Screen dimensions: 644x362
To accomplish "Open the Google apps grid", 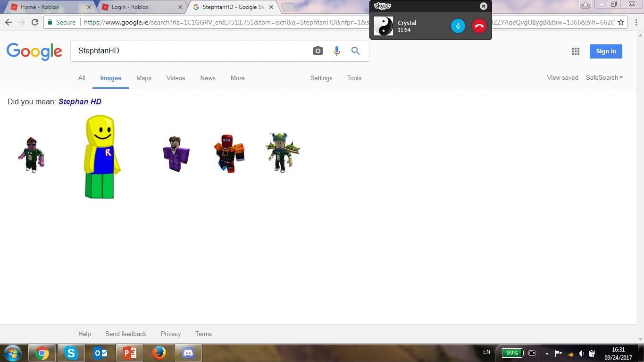I will 575,51.
